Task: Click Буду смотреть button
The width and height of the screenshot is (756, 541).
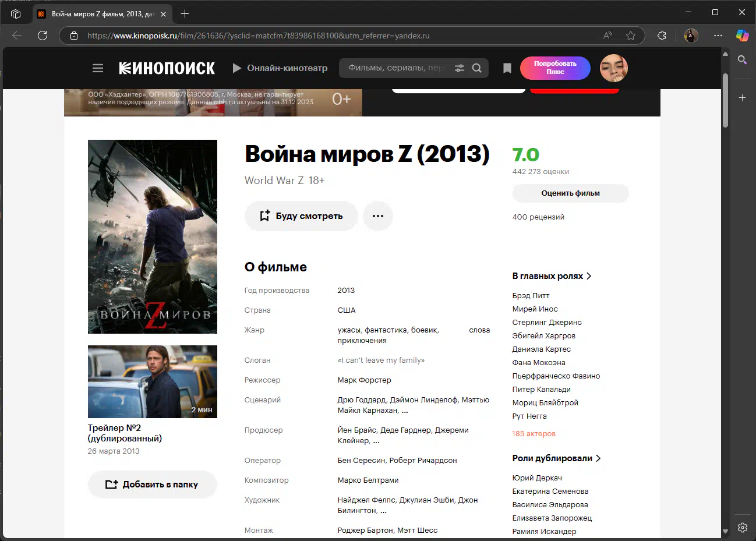Action: coord(301,216)
